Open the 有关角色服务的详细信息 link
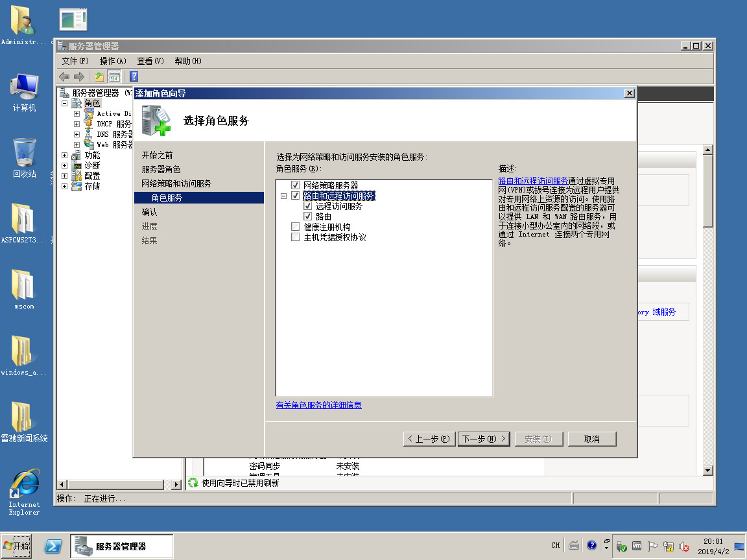The image size is (747, 560). pos(318,405)
